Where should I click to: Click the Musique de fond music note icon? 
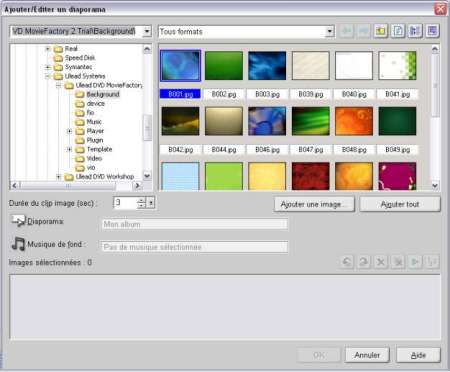(x=18, y=244)
